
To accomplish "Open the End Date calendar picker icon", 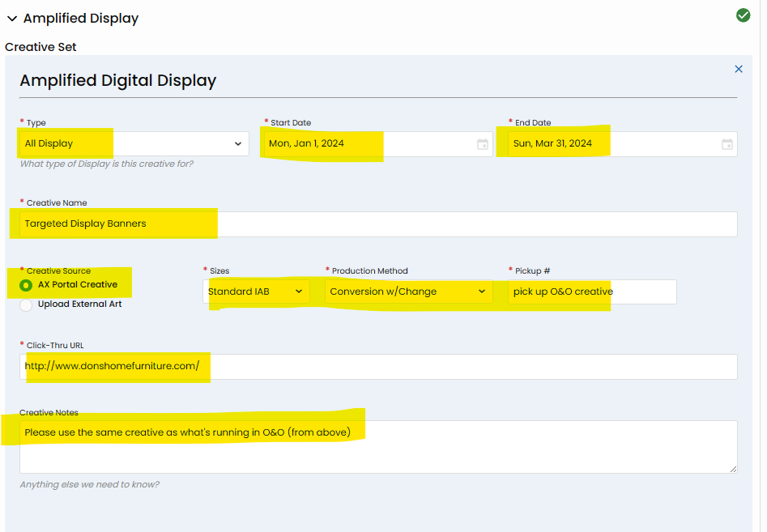I will coord(727,144).
